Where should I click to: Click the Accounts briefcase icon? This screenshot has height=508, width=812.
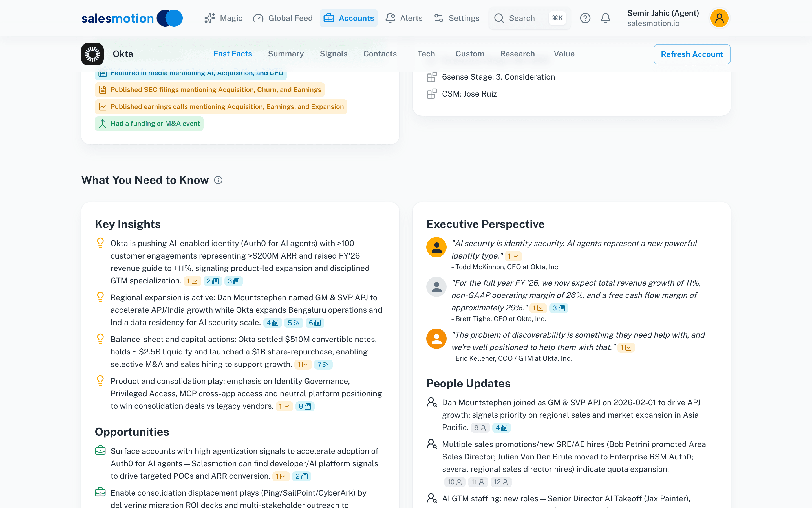328,18
